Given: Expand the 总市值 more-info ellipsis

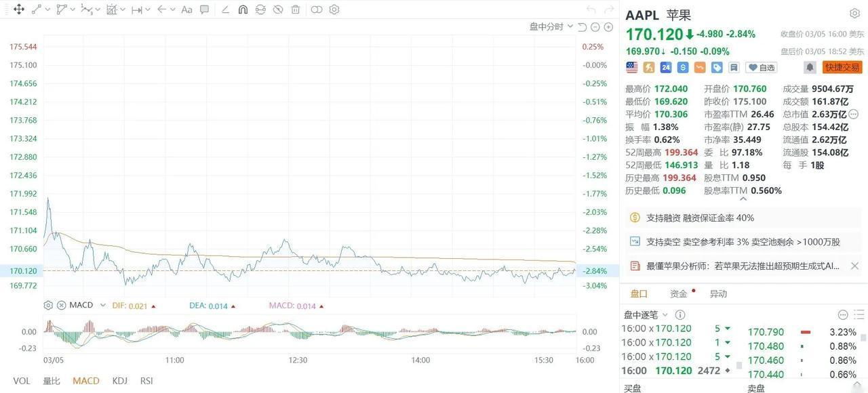Looking at the screenshot, I should click(854, 114).
